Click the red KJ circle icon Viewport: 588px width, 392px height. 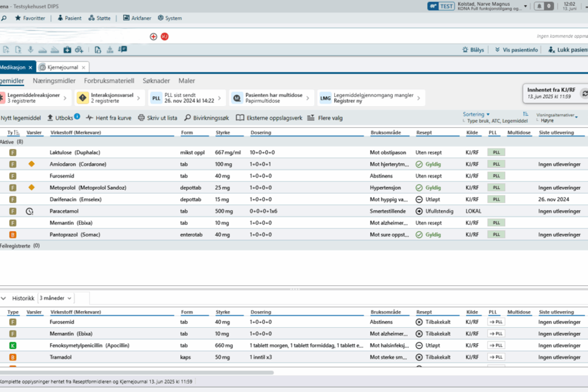[x=165, y=36]
